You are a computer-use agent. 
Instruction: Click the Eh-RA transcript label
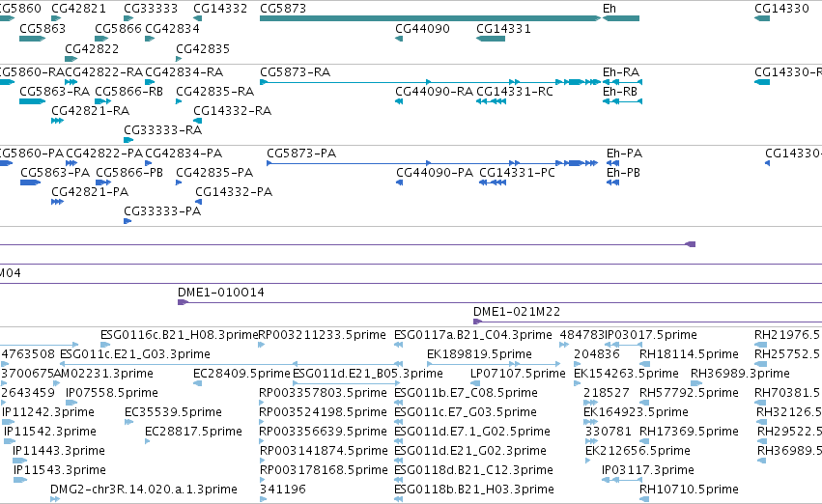tap(621, 71)
